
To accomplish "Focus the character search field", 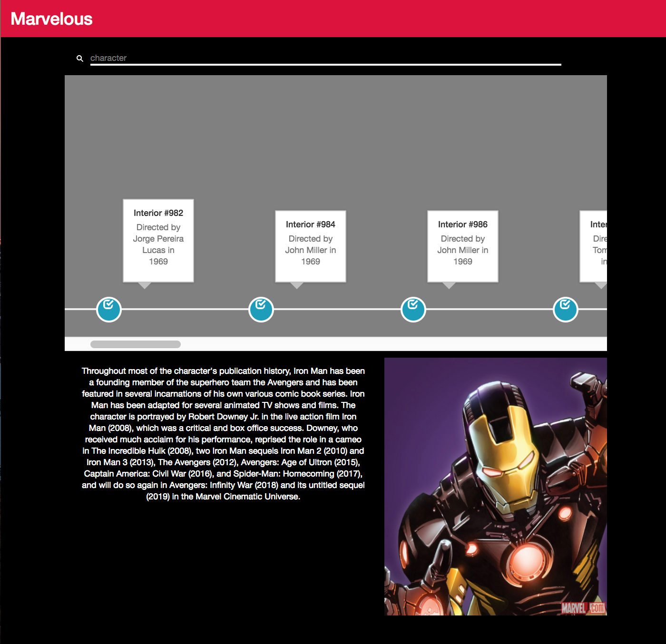I will pos(325,58).
